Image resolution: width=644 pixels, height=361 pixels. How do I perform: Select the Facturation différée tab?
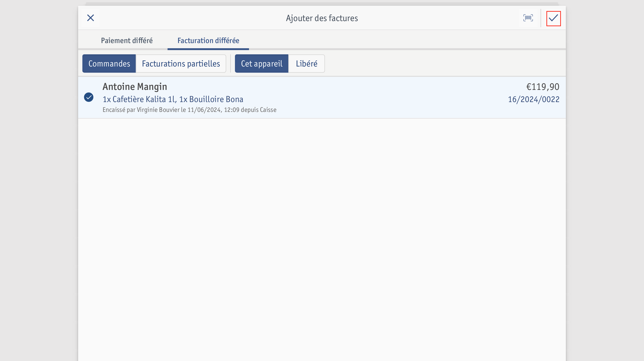[x=208, y=41]
